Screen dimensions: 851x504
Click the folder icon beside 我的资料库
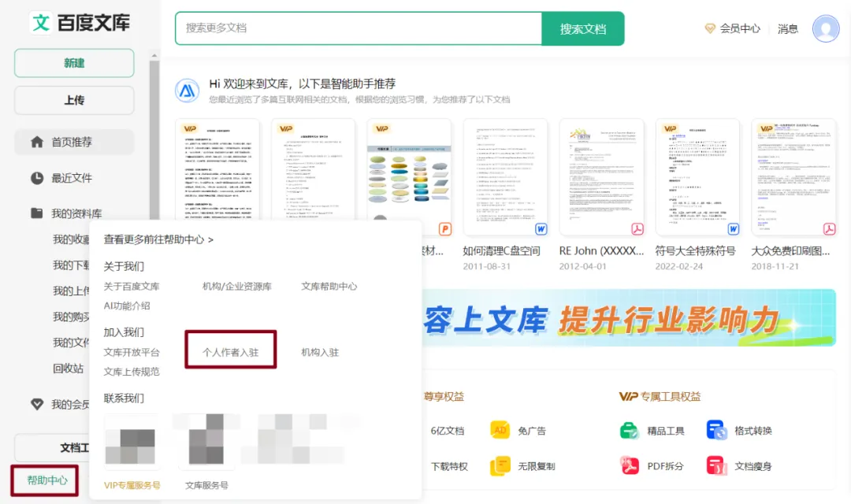coord(37,213)
